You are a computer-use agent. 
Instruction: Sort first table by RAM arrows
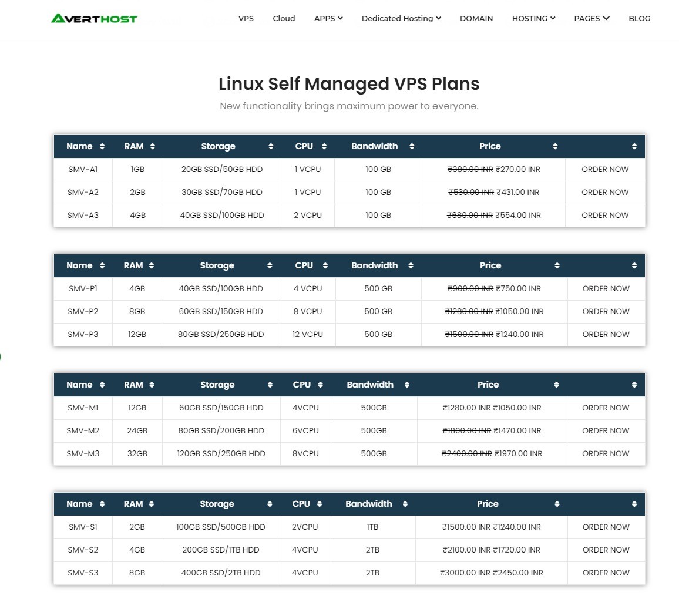(153, 146)
